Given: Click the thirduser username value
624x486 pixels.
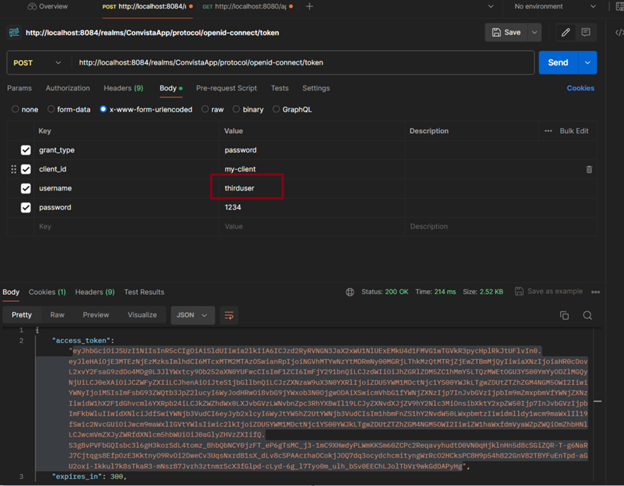Looking at the screenshot, I should [x=239, y=188].
